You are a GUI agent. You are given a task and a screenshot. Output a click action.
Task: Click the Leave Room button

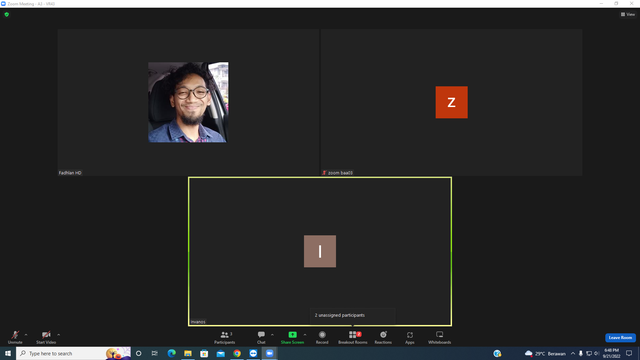[620, 338]
